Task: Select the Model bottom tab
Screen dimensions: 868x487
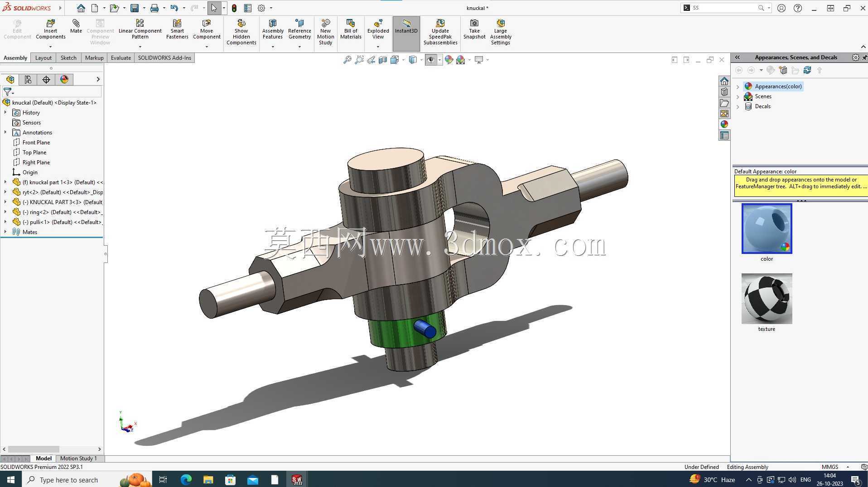Action: tap(43, 458)
